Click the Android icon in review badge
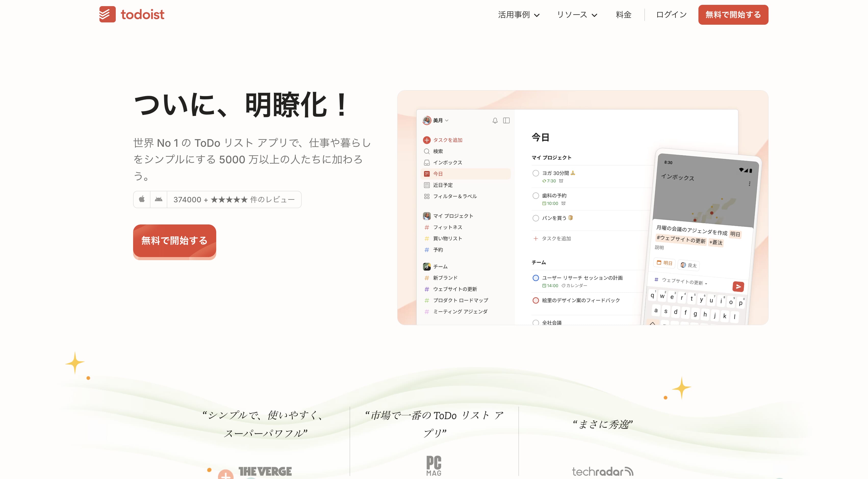Viewport: 868px width, 479px height. click(158, 199)
